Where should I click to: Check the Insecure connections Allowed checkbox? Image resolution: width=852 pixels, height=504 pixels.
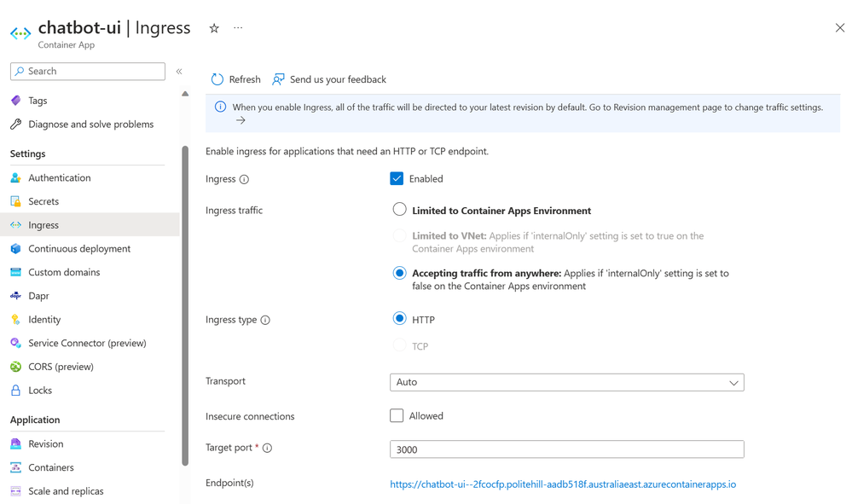(397, 416)
